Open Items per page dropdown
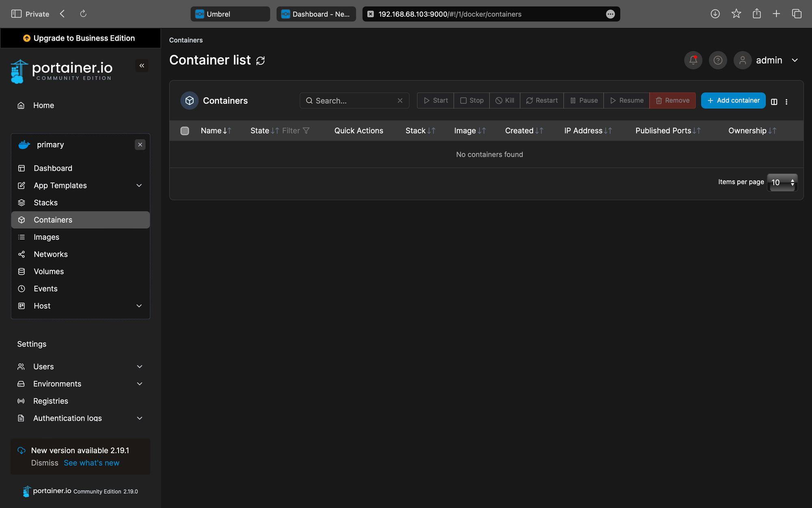The height and width of the screenshot is (508, 812). pos(782,182)
